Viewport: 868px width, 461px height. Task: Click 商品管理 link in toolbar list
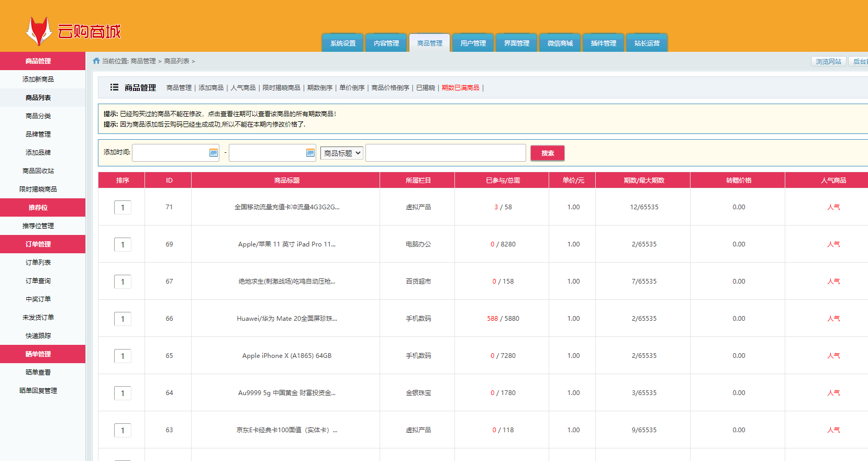point(179,87)
